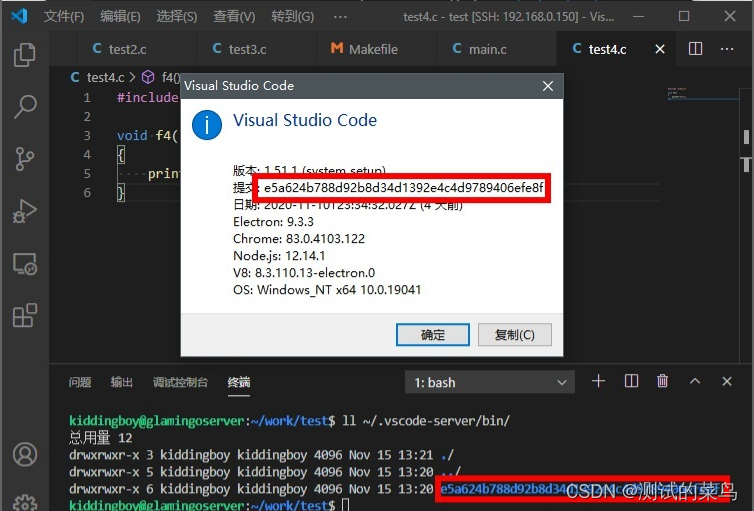Click the 确定 button in dialog
Screen dimensions: 754x511
[433, 335]
